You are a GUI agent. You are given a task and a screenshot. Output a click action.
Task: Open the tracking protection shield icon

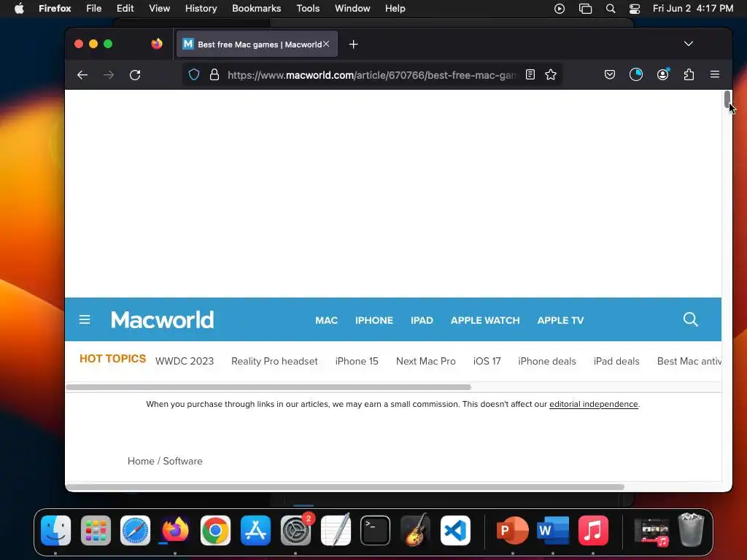(194, 75)
